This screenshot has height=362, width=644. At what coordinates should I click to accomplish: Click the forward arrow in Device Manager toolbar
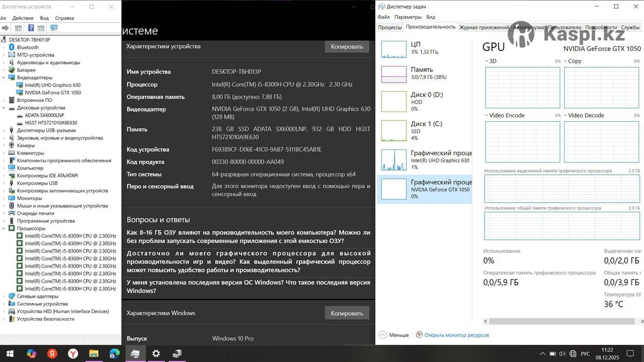[5, 28]
